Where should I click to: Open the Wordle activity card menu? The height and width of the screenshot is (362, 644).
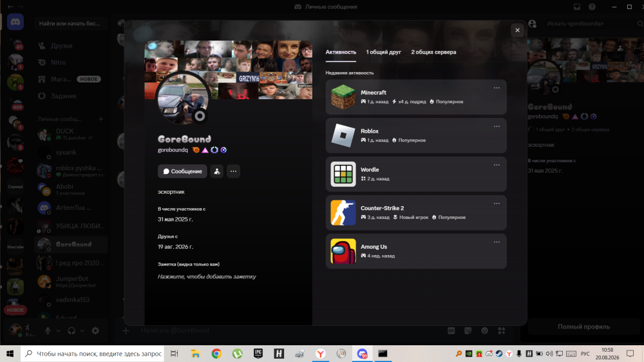tap(497, 165)
